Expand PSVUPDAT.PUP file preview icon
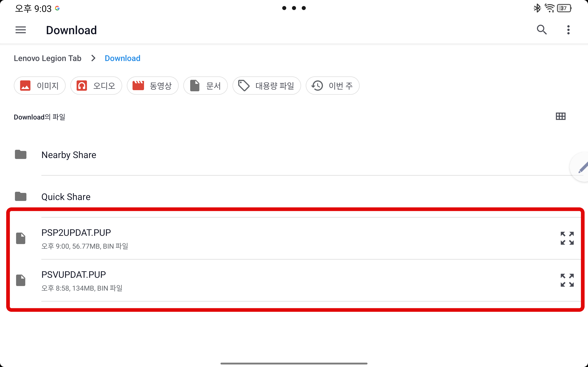Viewport: 588px width, 367px height. click(x=567, y=280)
